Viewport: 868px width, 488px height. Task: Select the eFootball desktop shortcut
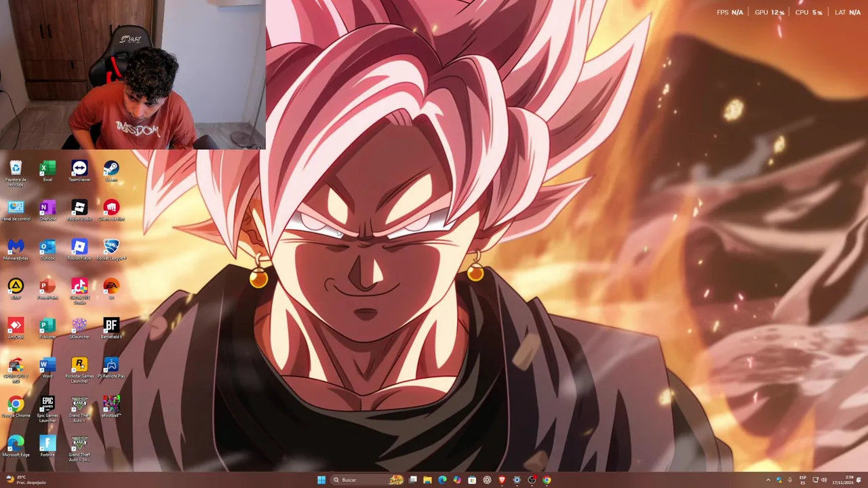point(111,407)
